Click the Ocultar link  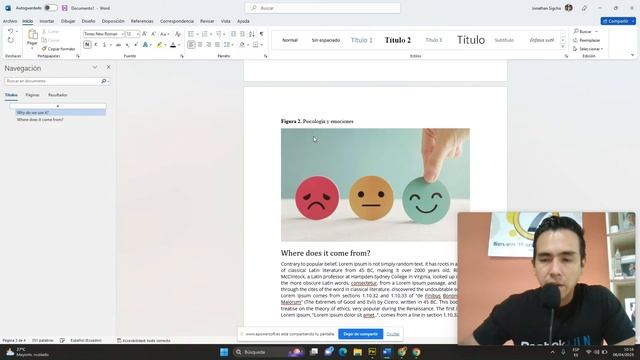[x=393, y=334]
